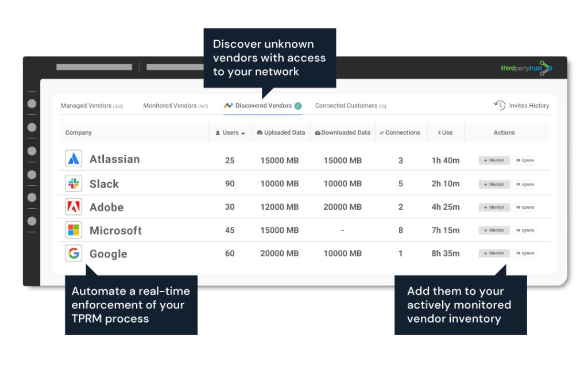Click the Uploaded Data column header
The height and width of the screenshot is (365, 588).
[x=281, y=133]
